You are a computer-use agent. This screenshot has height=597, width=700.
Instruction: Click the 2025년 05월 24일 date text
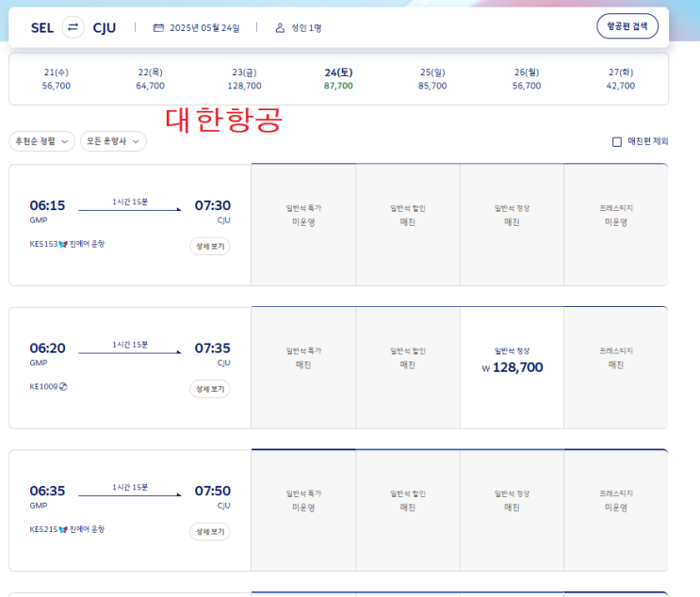pos(204,28)
